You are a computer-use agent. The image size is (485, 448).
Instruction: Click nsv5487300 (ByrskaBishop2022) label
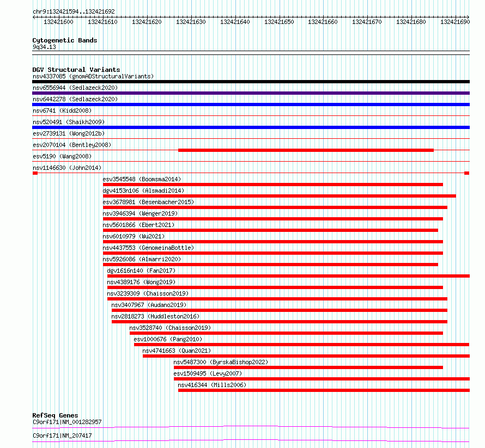[221, 362]
